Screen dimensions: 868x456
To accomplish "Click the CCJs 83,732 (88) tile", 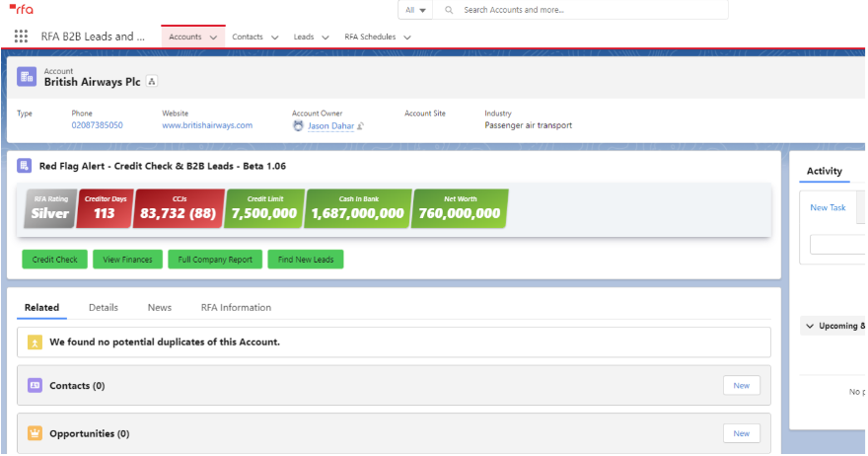I will pos(179,208).
